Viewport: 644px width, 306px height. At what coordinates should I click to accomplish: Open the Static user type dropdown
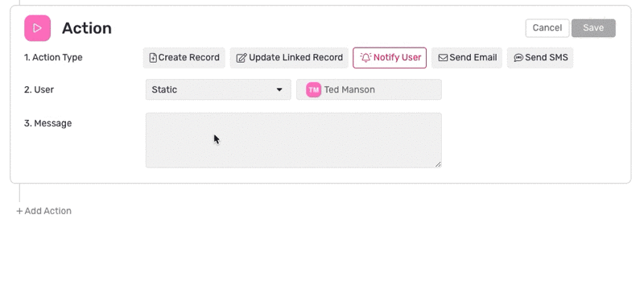coord(218,89)
